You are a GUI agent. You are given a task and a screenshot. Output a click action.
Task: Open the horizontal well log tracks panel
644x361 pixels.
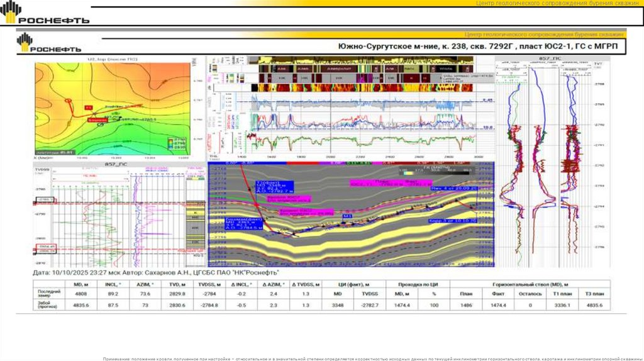coord(351,108)
